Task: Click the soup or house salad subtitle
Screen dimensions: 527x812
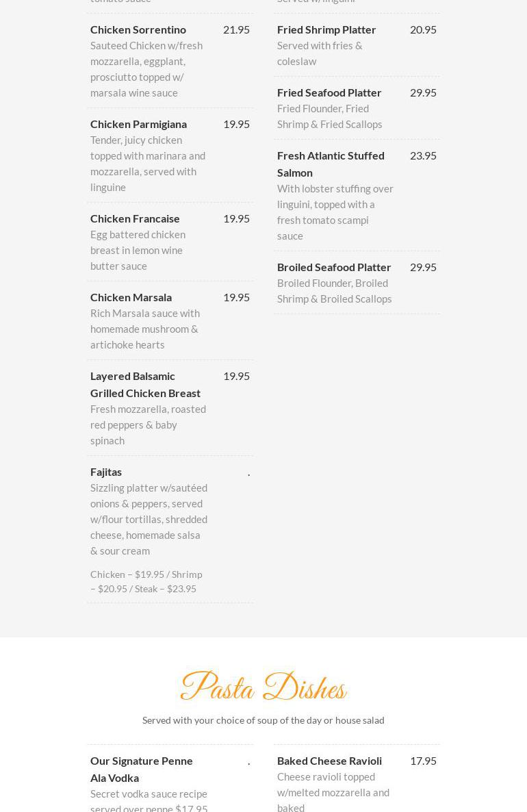Action: click(x=263, y=720)
